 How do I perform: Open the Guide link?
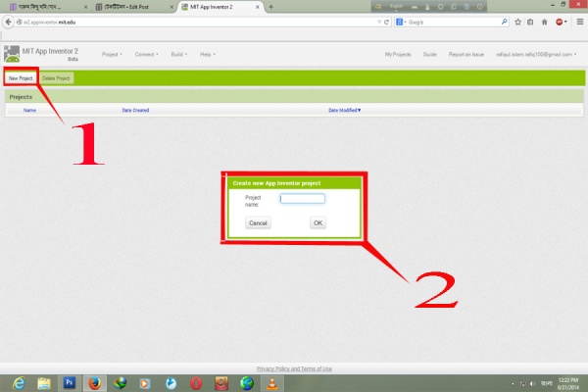[429, 55]
